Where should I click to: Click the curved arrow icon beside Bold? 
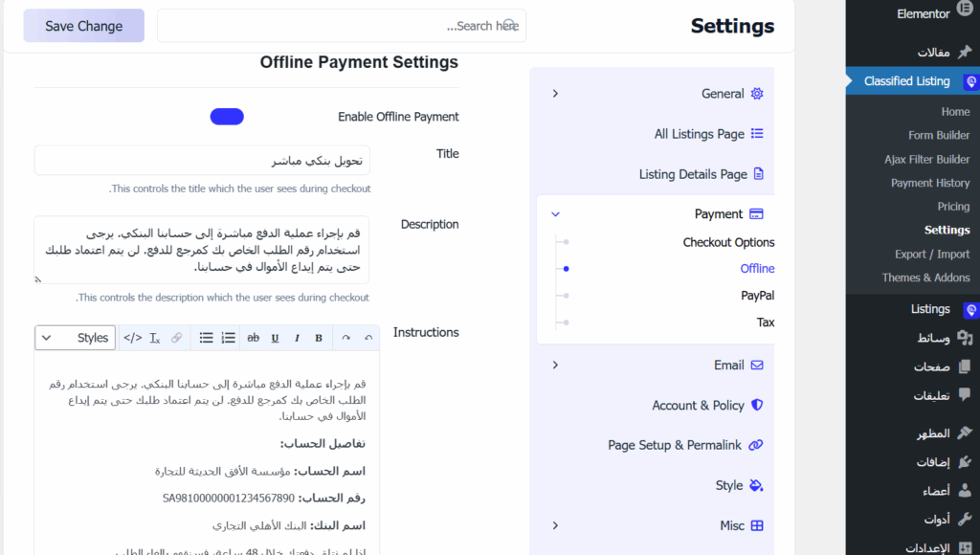click(x=345, y=338)
